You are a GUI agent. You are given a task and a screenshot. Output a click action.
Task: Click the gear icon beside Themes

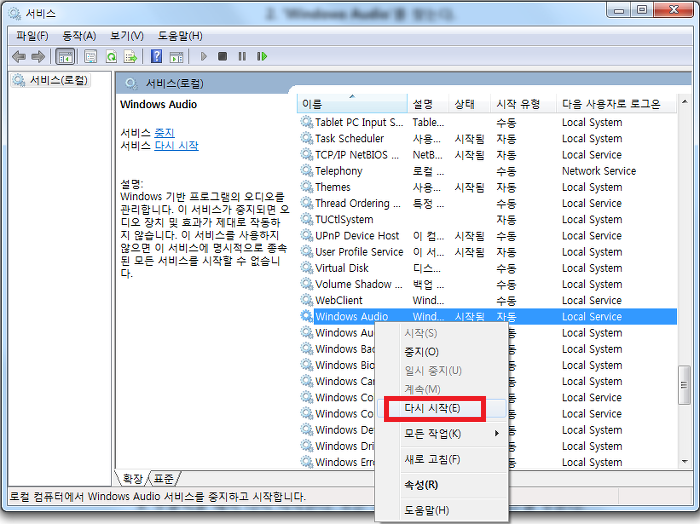[x=306, y=187]
